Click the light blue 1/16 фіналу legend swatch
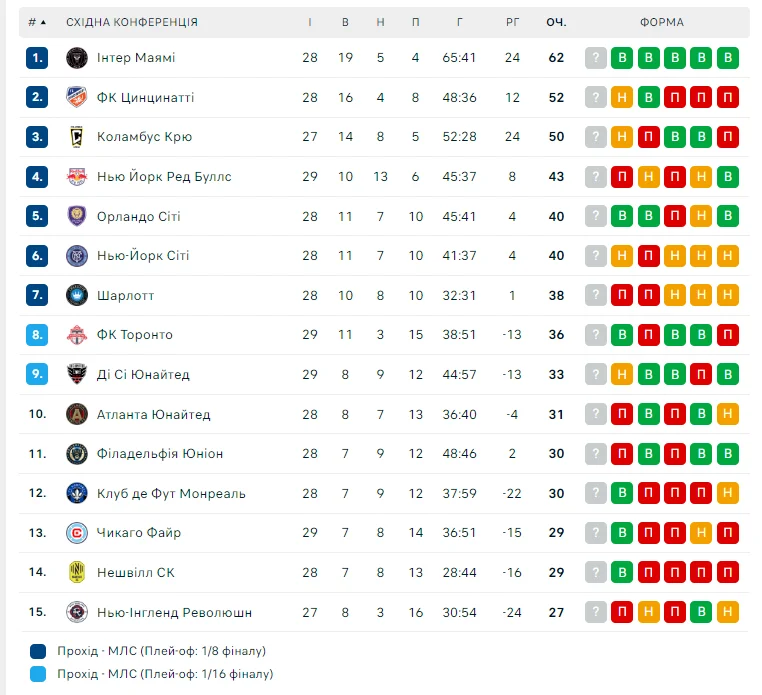This screenshot has height=695, width=762. point(39,674)
